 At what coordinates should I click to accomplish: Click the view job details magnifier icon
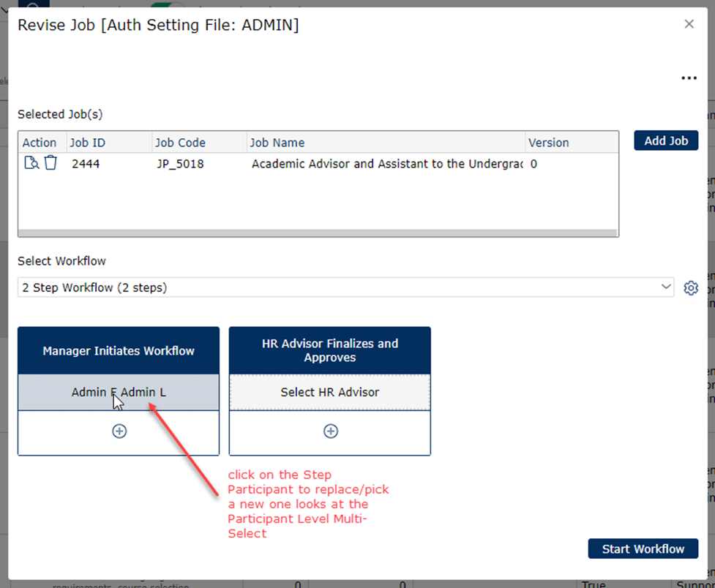[31, 163]
